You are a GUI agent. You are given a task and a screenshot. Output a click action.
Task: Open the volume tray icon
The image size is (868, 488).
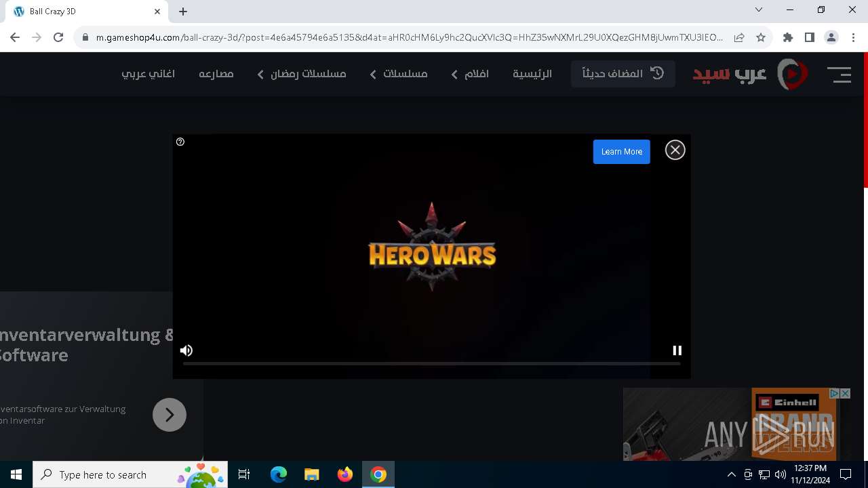[x=780, y=474]
